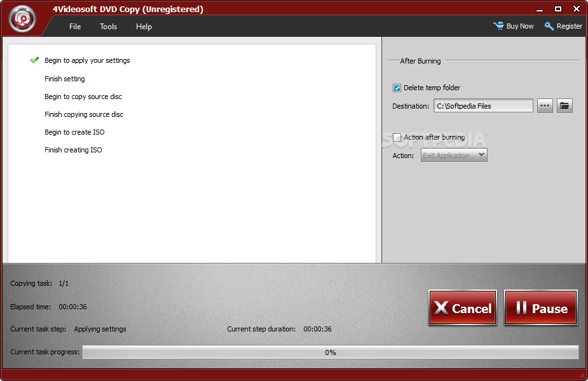Select the 'Finish setting' step
588x381 pixels.
(64, 79)
